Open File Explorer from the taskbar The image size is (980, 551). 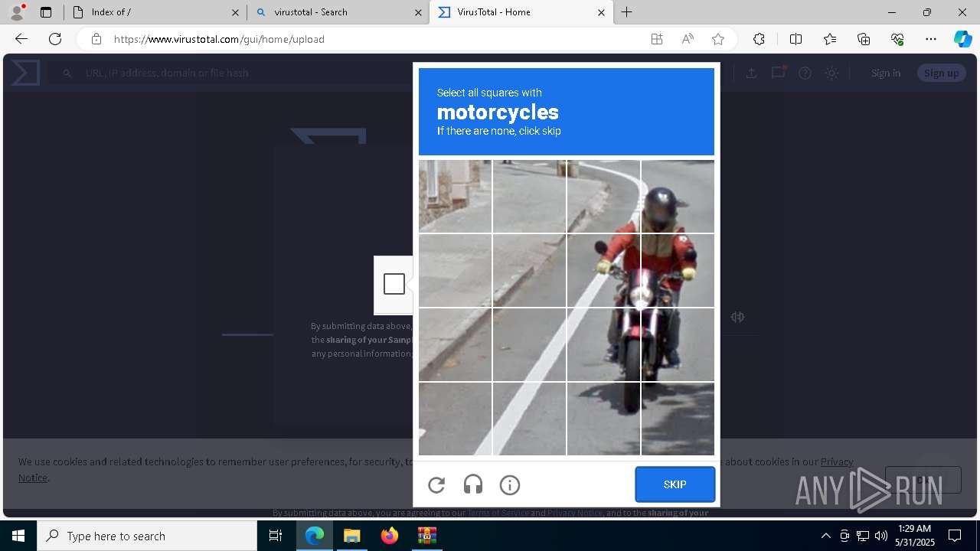pyautogui.click(x=351, y=536)
